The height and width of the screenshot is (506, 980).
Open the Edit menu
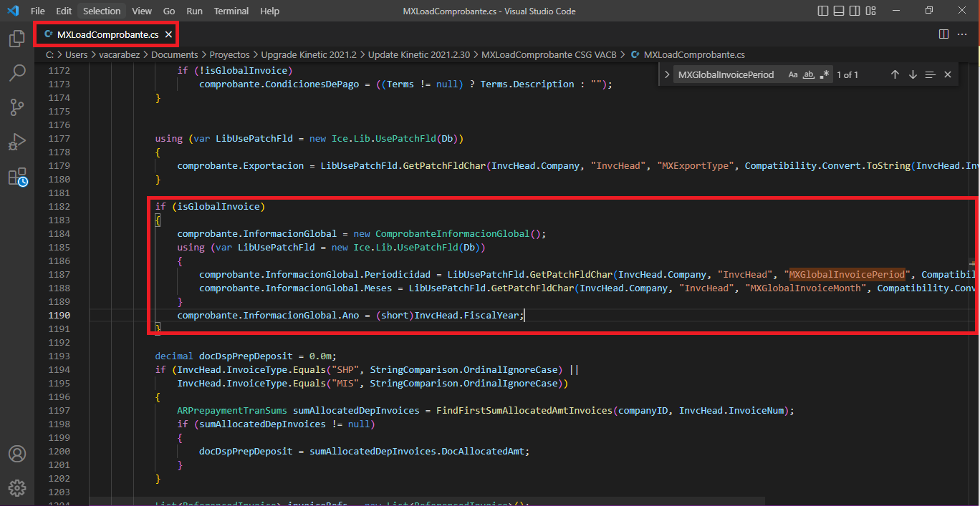coord(64,11)
